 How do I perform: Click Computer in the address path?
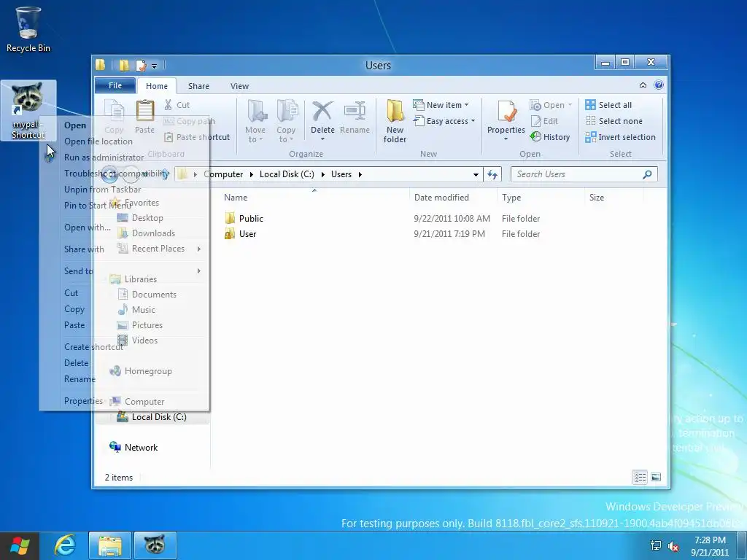click(223, 174)
